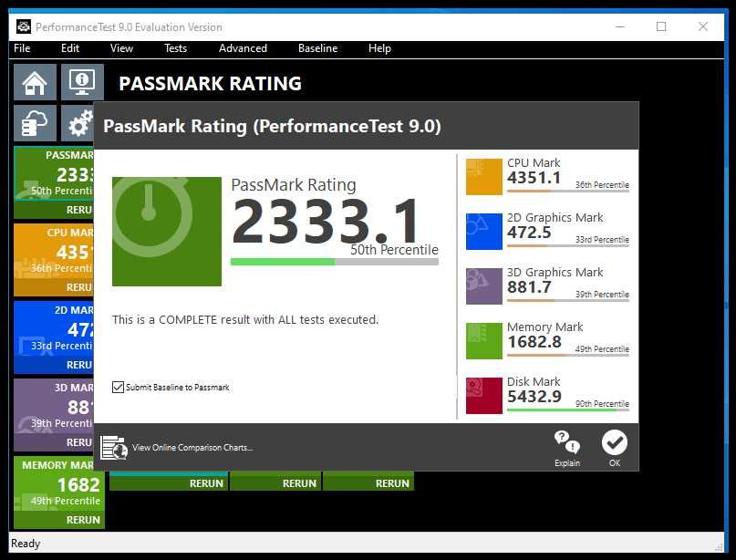Image resolution: width=736 pixels, height=560 pixels.
Task: Click the Memory Mark percentile bar
Action: [568, 356]
